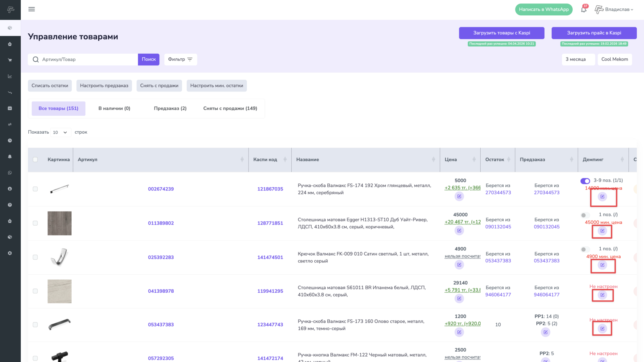Switch to the Предзаказ (2) tab
Viewport: 644px width, 362px height.
click(170, 108)
